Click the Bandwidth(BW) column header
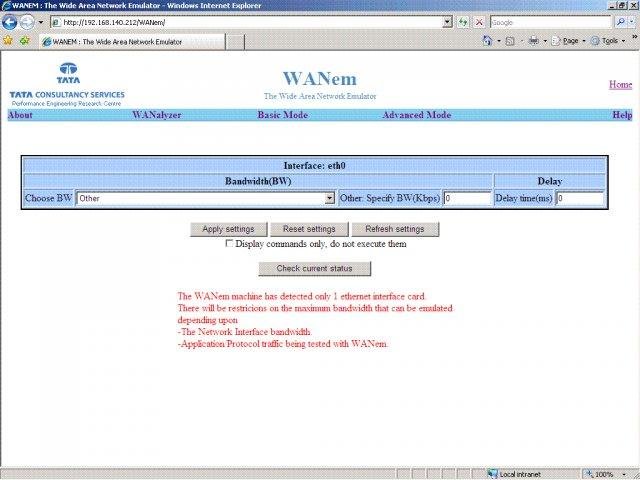640x480 pixels. click(x=258, y=181)
